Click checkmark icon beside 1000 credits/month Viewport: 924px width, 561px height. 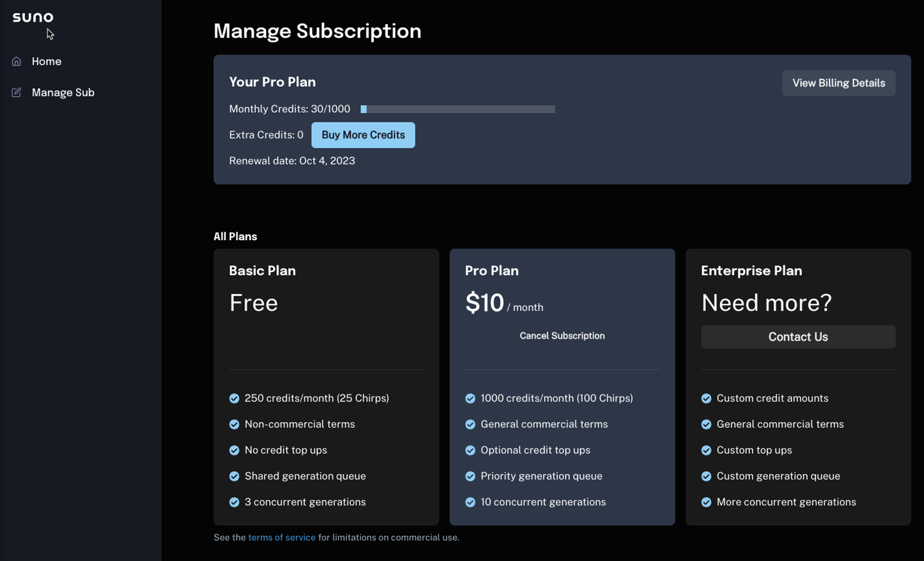click(x=470, y=398)
